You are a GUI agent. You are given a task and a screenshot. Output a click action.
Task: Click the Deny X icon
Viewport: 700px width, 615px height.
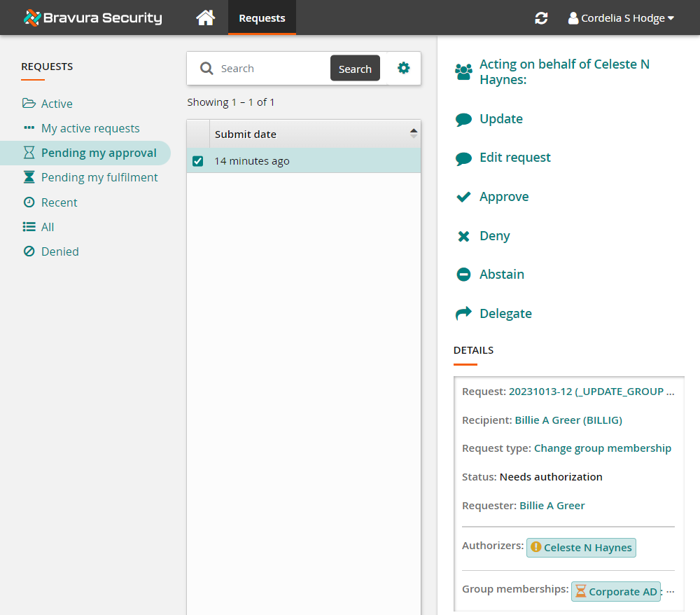pos(463,236)
